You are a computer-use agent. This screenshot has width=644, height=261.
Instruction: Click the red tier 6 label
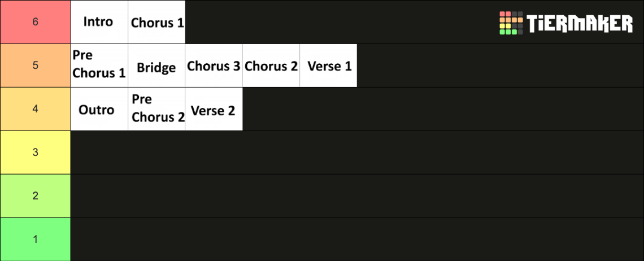(x=36, y=22)
